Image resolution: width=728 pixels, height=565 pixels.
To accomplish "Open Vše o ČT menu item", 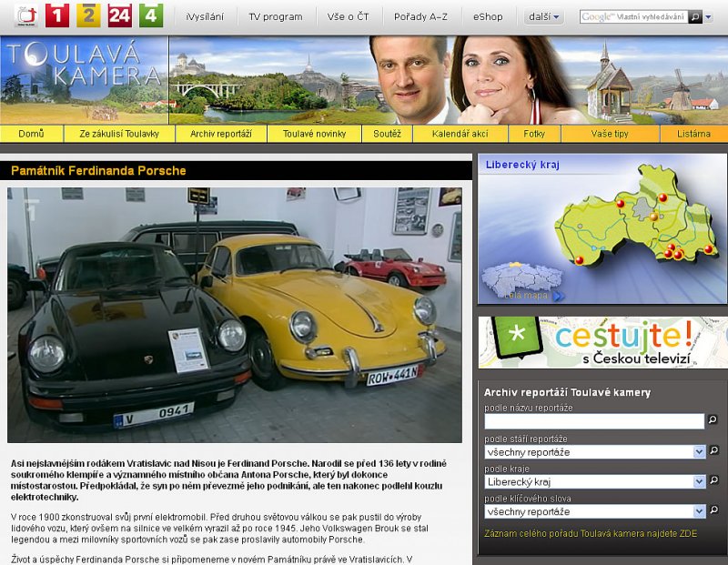I will point(348,16).
